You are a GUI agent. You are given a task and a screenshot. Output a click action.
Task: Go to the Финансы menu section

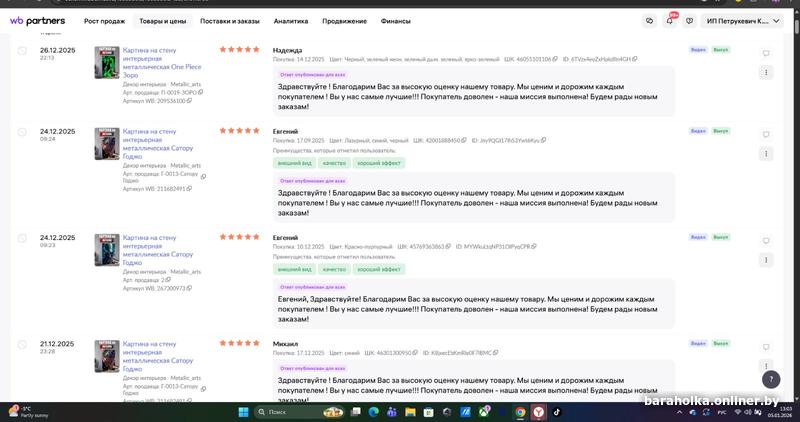coord(395,21)
